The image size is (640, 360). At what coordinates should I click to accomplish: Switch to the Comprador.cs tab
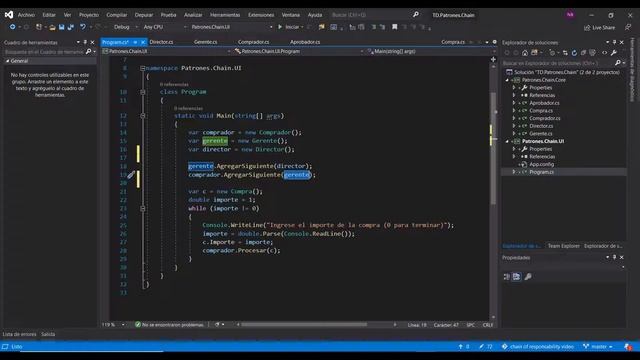[x=253, y=42]
